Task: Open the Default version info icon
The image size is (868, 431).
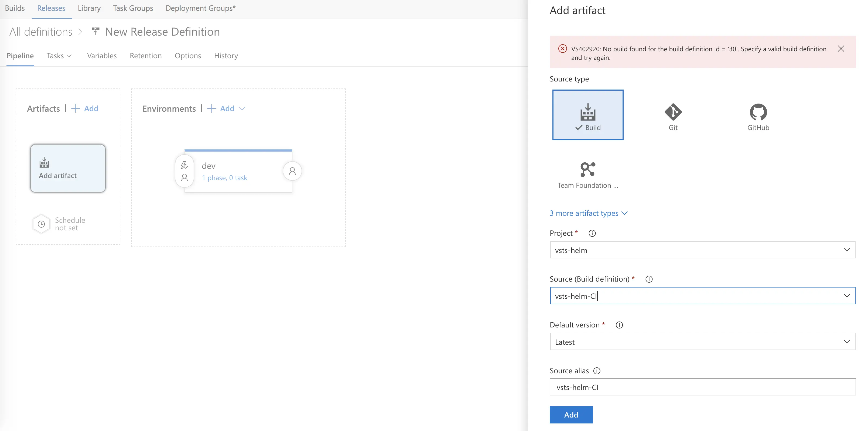Action: [619, 325]
